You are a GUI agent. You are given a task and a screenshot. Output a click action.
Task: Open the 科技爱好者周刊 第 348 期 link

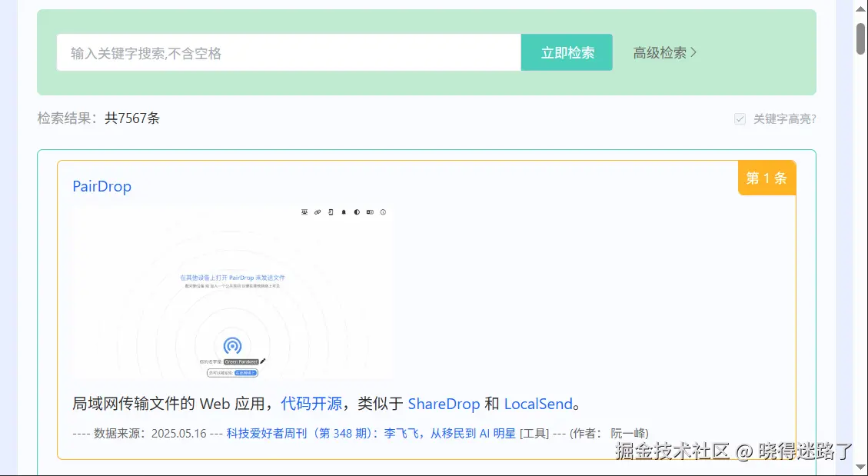371,434
